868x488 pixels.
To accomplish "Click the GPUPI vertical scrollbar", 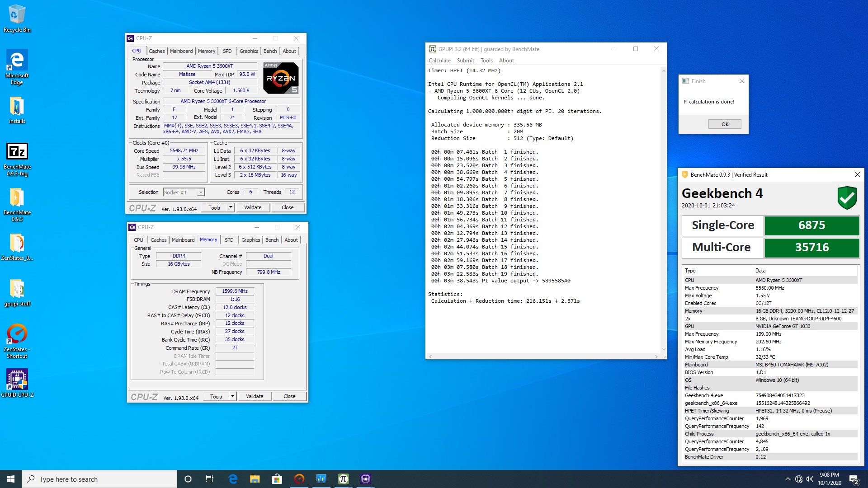I will pyautogui.click(x=664, y=210).
